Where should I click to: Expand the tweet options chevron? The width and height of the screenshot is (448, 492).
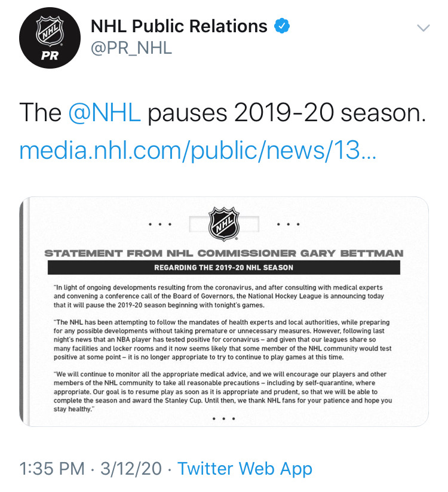pos(423,28)
